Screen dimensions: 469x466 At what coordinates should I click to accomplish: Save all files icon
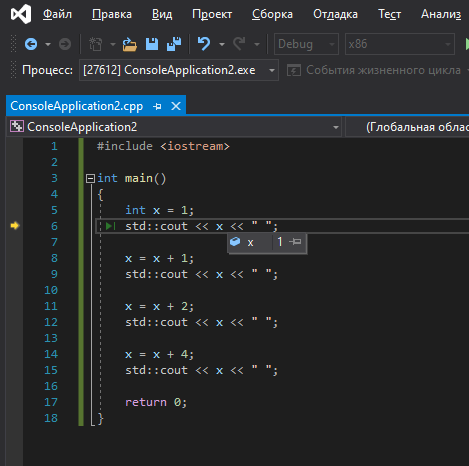[174, 44]
